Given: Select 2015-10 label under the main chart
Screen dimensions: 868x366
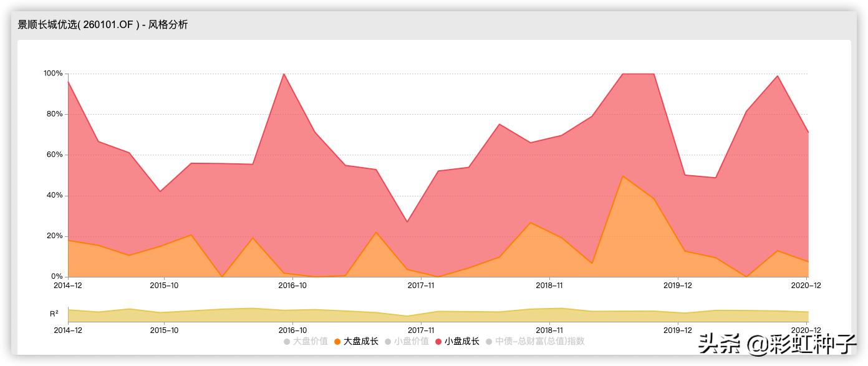Looking at the screenshot, I should click(164, 286).
